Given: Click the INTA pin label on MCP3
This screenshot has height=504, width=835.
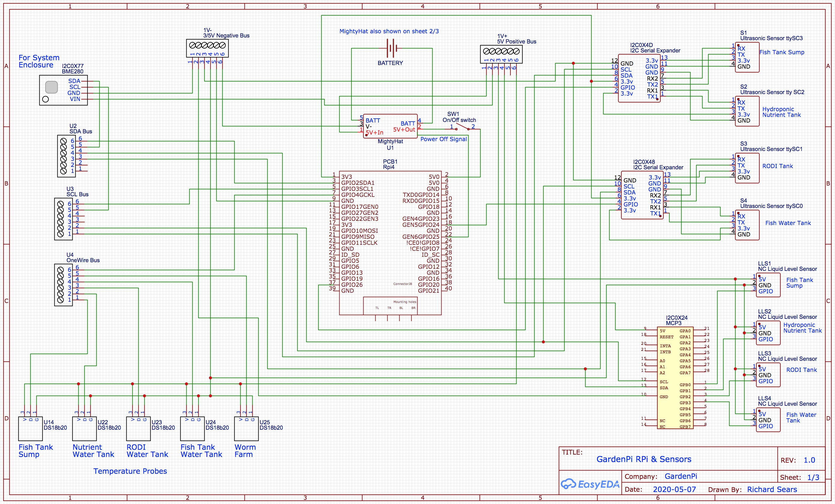Looking at the screenshot, I should pyautogui.click(x=665, y=346).
